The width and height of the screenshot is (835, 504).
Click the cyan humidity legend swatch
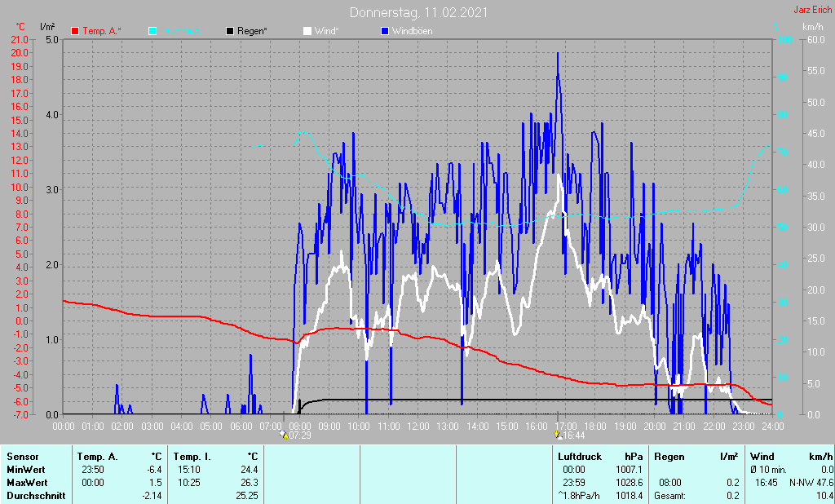pos(152,31)
